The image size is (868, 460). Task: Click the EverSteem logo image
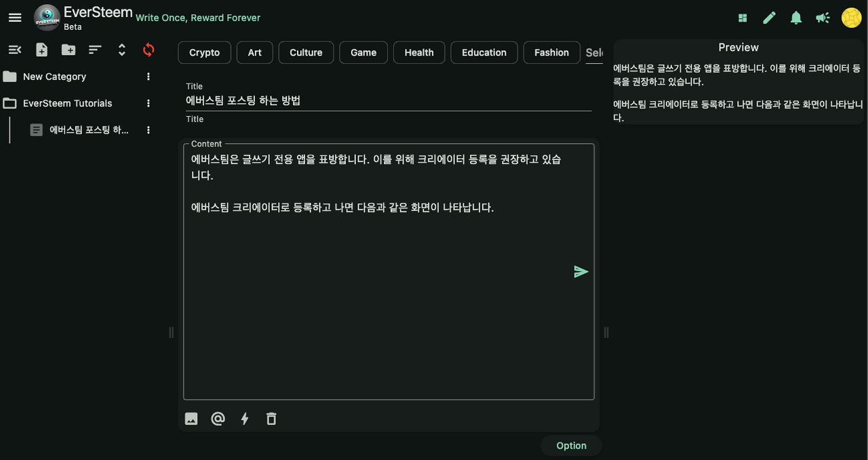pyautogui.click(x=47, y=18)
